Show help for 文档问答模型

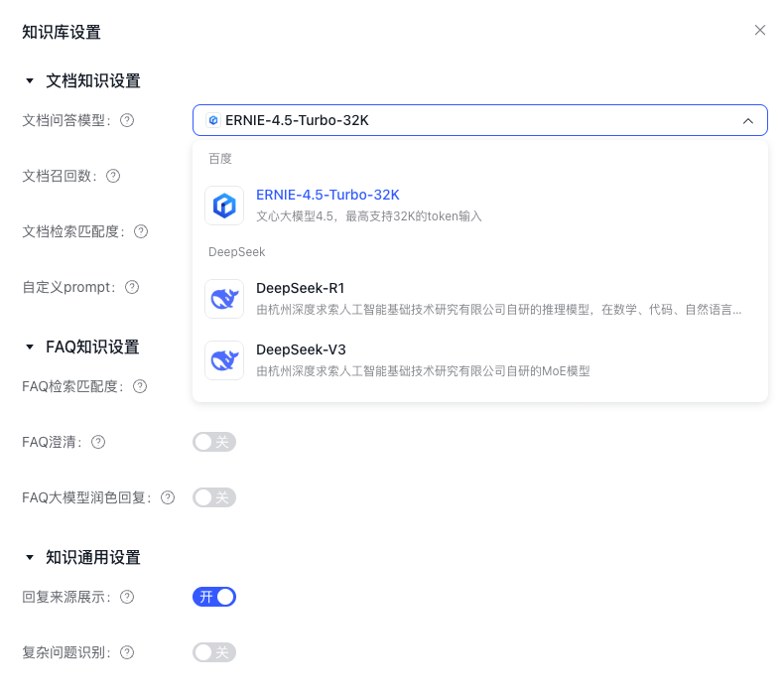point(127,120)
